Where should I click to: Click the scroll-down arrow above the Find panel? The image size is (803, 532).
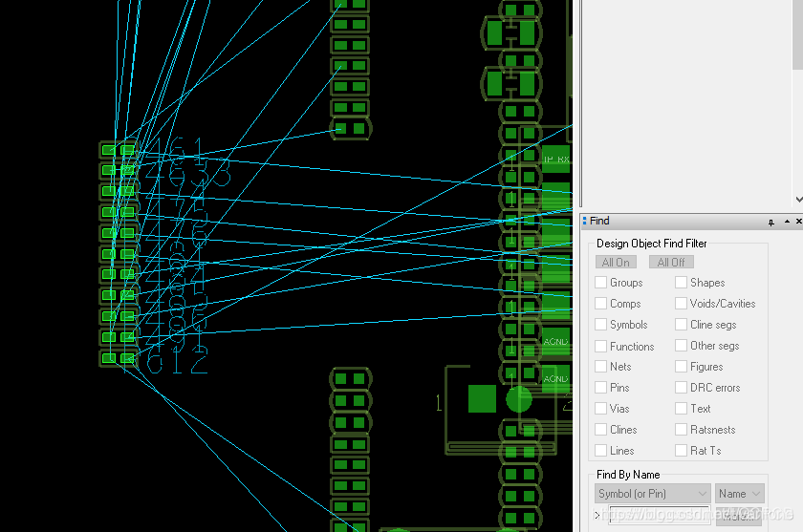click(x=797, y=199)
